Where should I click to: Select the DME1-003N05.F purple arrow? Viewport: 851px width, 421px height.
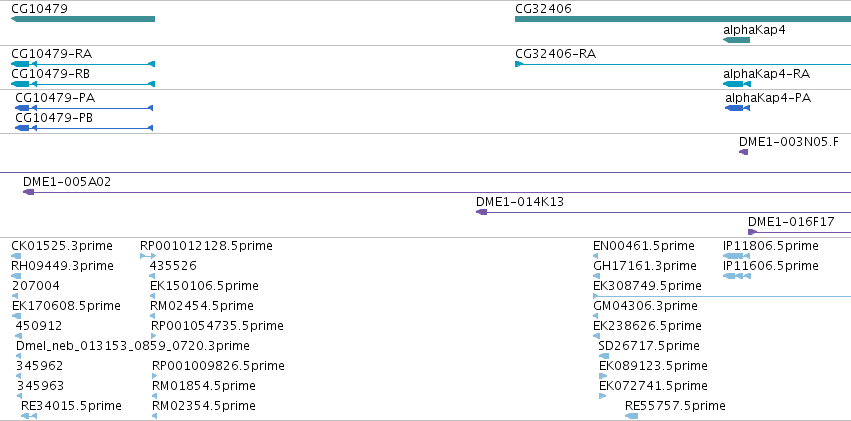(744, 152)
